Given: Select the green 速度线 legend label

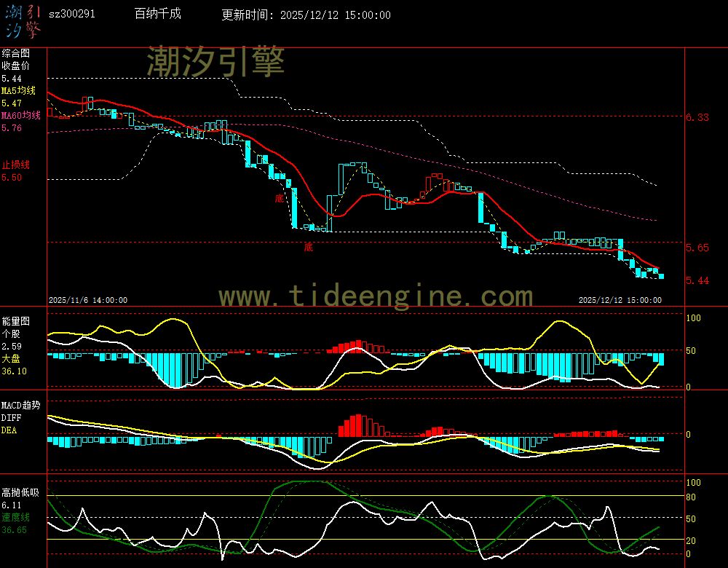Looking at the screenshot, I should (x=15, y=517).
